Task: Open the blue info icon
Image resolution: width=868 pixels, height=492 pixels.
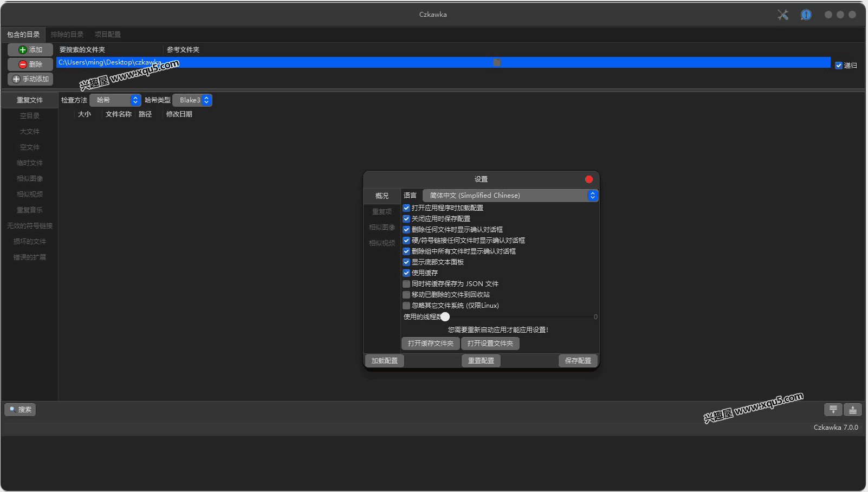Action: pyautogui.click(x=806, y=15)
